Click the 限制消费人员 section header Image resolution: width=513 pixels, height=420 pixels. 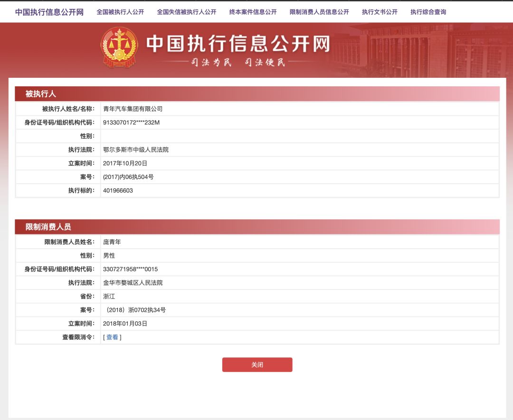coord(257,227)
